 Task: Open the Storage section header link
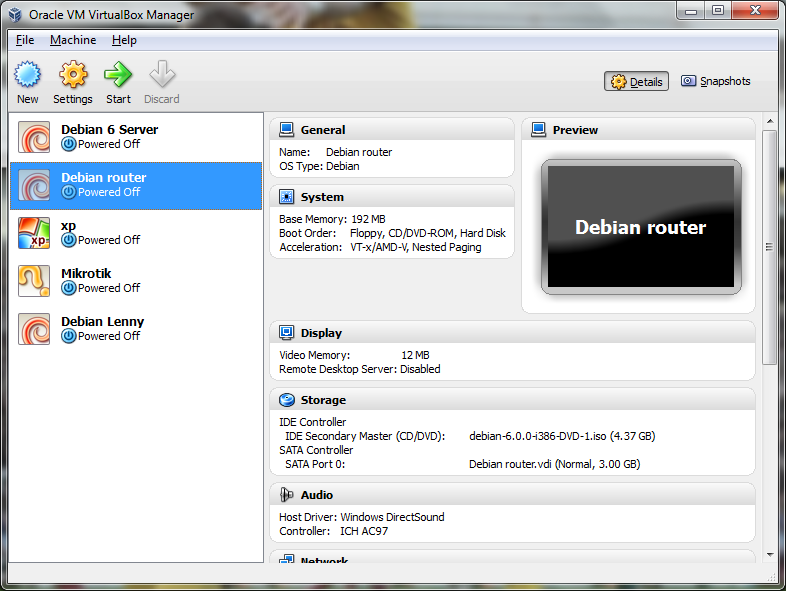[323, 400]
